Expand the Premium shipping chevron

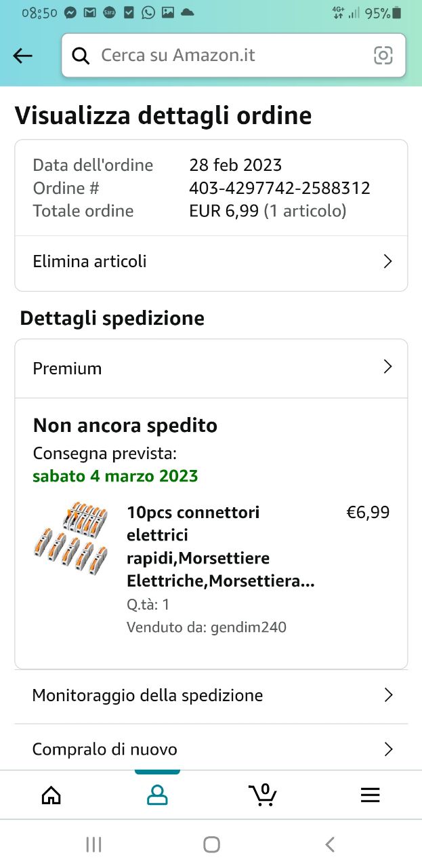coord(387,367)
